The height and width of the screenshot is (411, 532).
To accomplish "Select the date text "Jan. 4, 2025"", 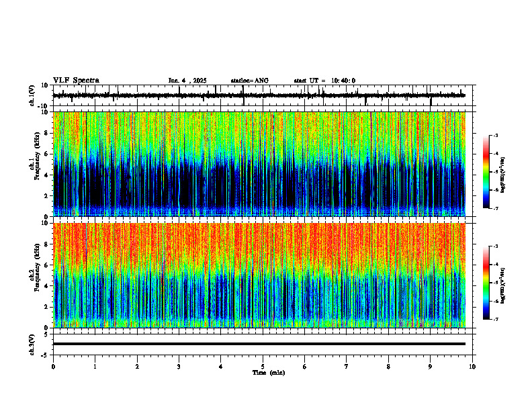I will 187,81.
